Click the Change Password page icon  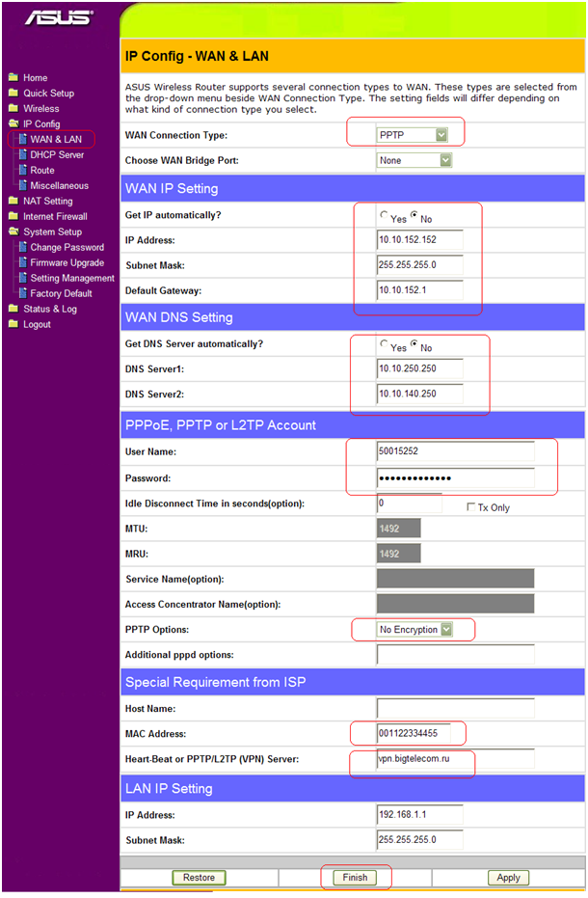tap(23, 247)
